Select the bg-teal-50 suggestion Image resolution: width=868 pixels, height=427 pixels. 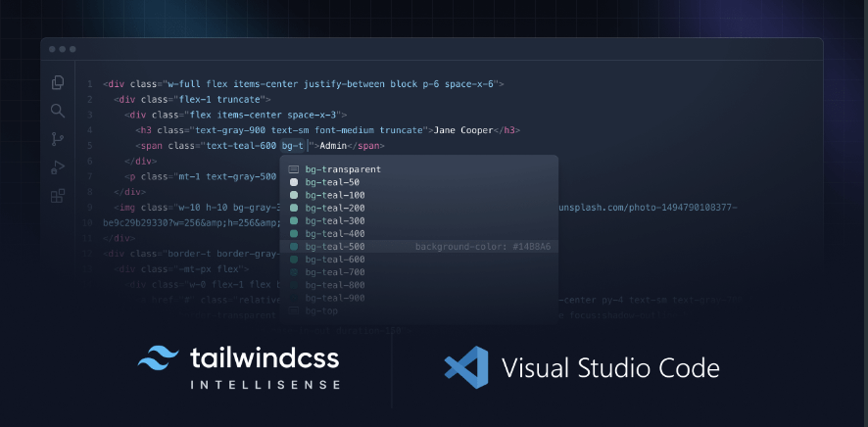pyautogui.click(x=419, y=182)
